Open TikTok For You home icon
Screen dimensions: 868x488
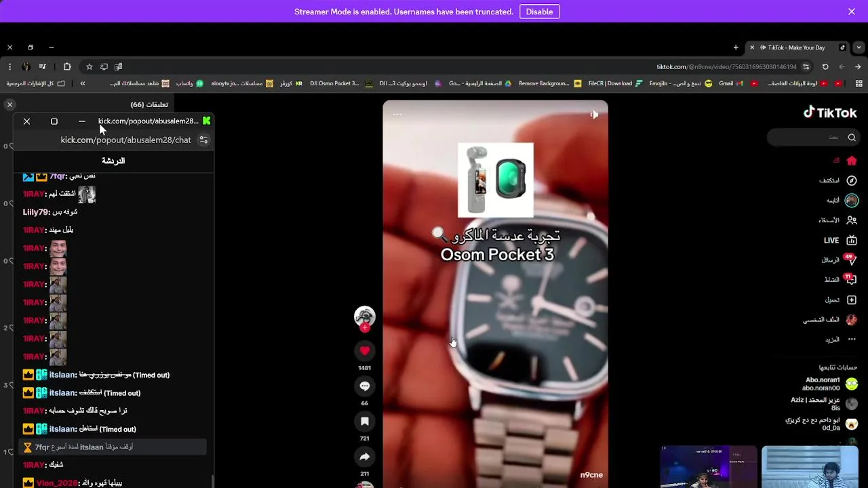(852, 161)
